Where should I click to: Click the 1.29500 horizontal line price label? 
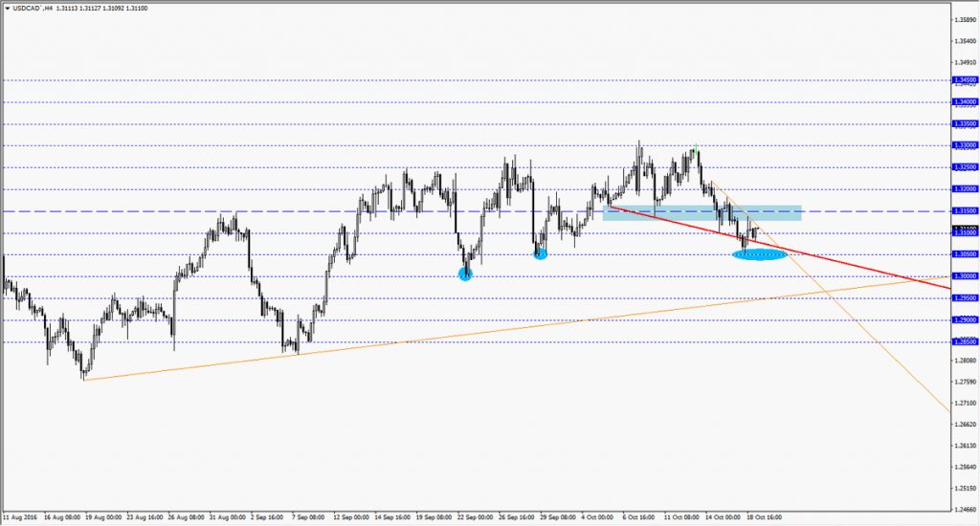pos(965,298)
